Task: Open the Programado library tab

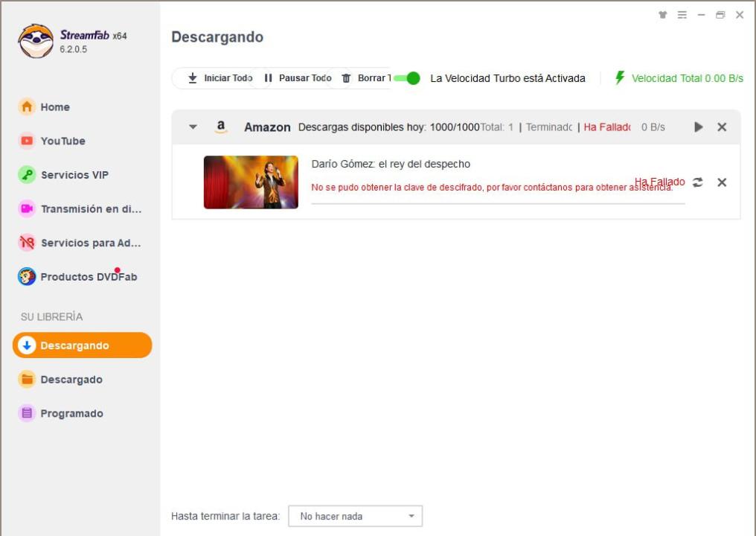Action: pyautogui.click(x=71, y=413)
